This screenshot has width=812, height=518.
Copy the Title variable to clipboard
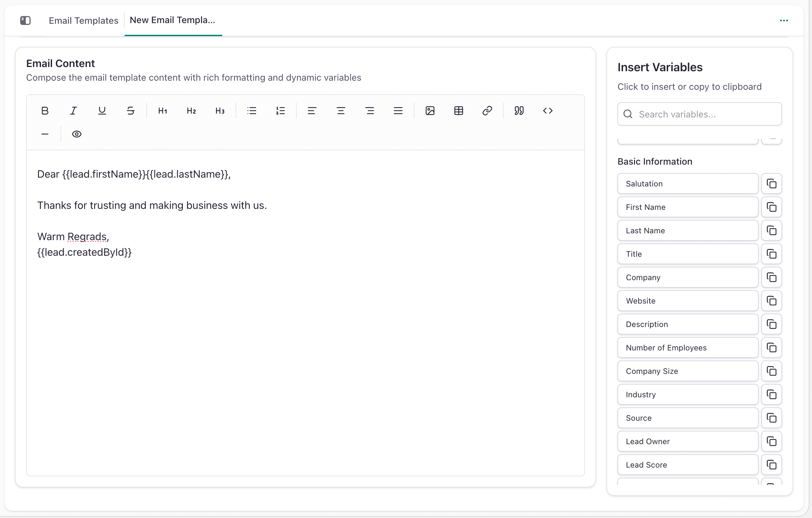[772, 254]
